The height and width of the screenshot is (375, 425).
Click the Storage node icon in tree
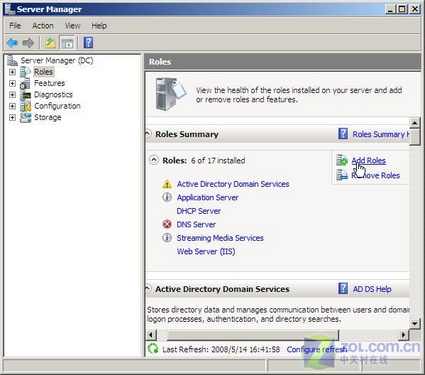25,117
